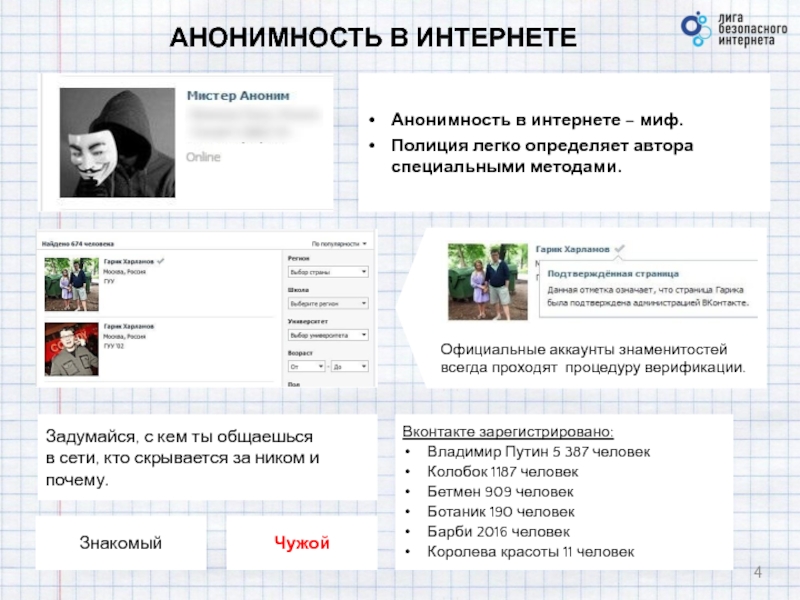Select the red Чужой button
This screenshot has width=800, height=600.
[302, 543]
